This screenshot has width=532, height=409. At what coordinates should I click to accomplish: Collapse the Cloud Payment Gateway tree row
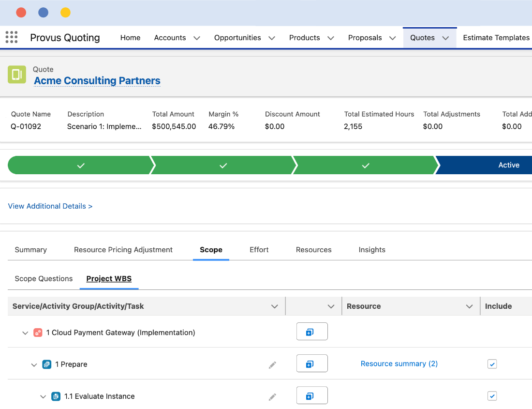(25, 333)
